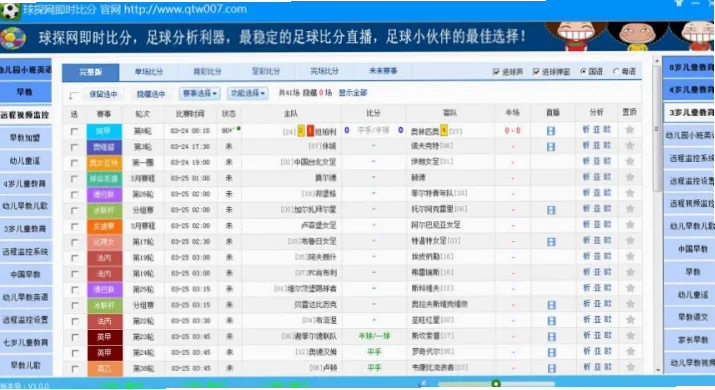
Task: Check the box for 03-25 02:30 match
Action: (x=74, y=242)
